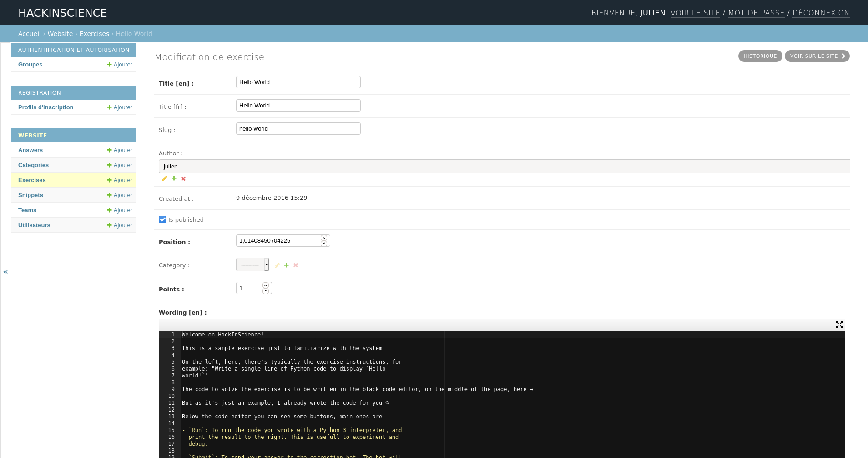Open the Utilisateurs list in the sidebar
Viewport: 868px width, 458px height.
[34, 225]
